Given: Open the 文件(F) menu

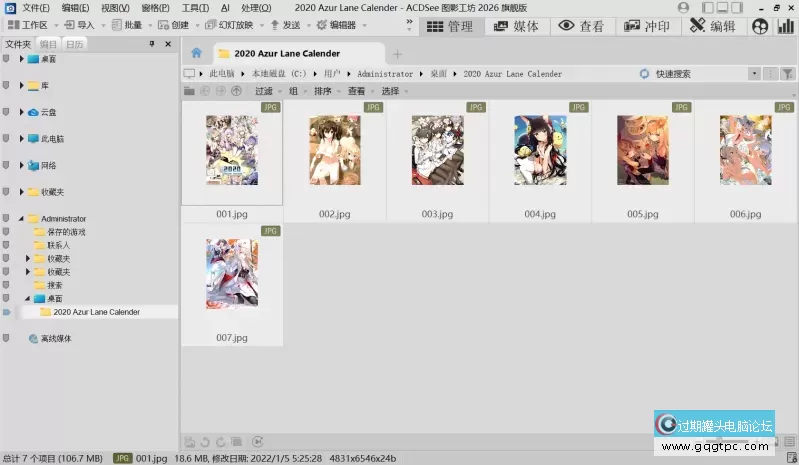Looking at the screenshot, I should click(36, 8).
